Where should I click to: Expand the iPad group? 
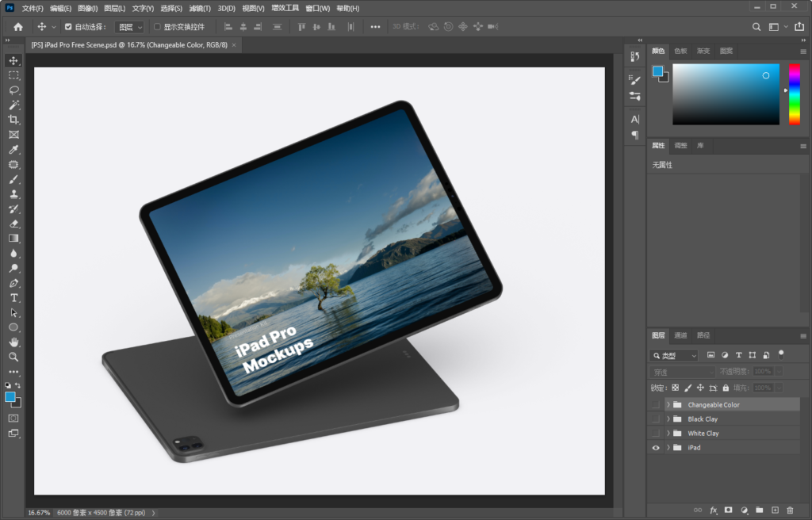coord(668,448)
